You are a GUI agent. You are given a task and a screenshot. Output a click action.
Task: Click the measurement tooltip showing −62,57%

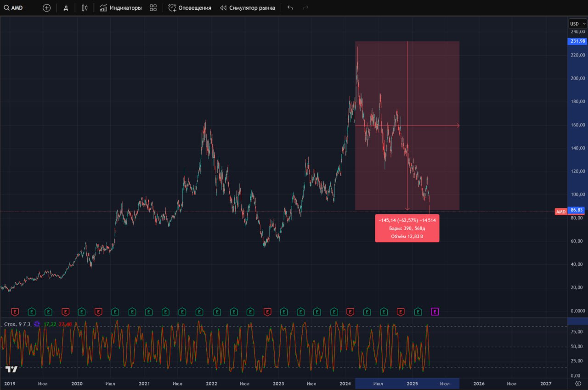407,228
